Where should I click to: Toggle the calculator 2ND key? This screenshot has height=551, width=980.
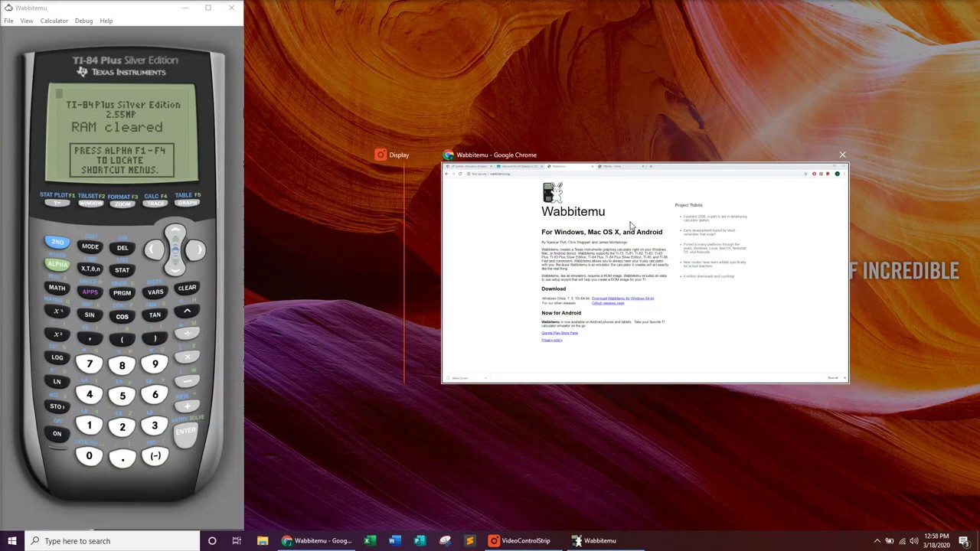[x=57, y=243]
